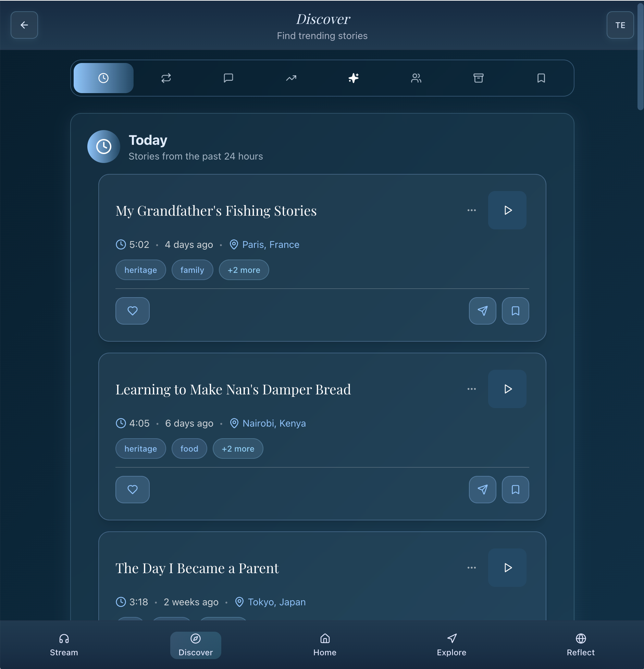The image size is (644, 669).
Task: Open the options menu on The Day I Became a Parent
Action: coord(472,567)
